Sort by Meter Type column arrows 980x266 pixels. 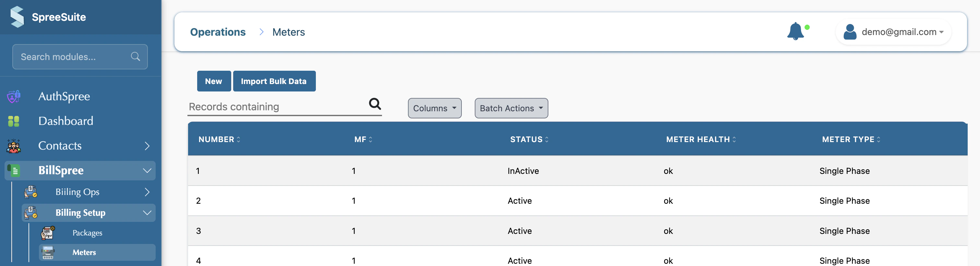(878, 140)
